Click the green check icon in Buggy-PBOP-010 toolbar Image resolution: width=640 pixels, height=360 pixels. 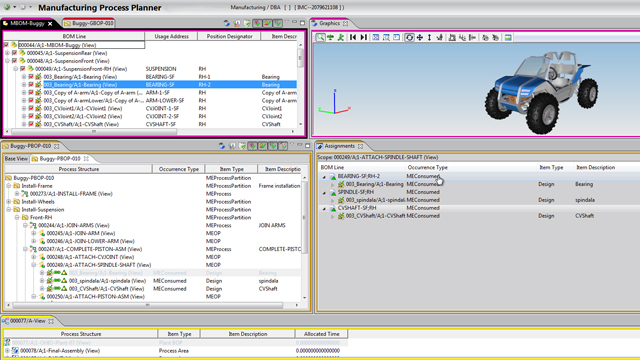(x=273, y=146)
